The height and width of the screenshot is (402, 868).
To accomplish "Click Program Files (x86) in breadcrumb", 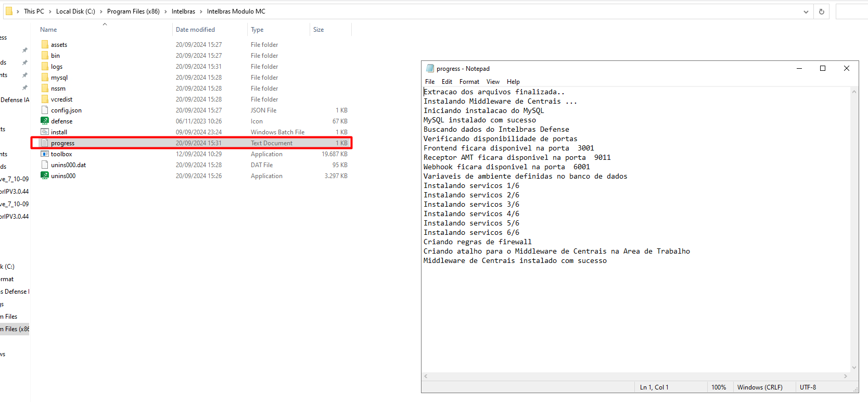I will (x=133, y=11).
